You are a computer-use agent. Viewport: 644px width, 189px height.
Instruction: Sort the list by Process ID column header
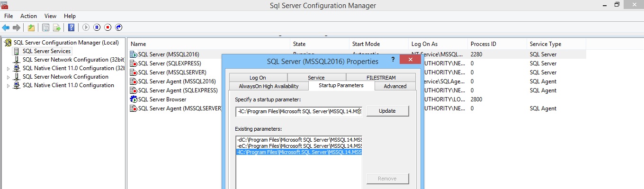(x=496, y=44)
